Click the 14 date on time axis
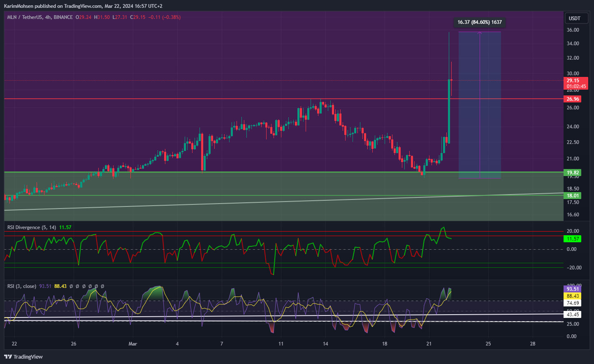Viewport: 594px width, 364px height. click(x=325, y=344)
